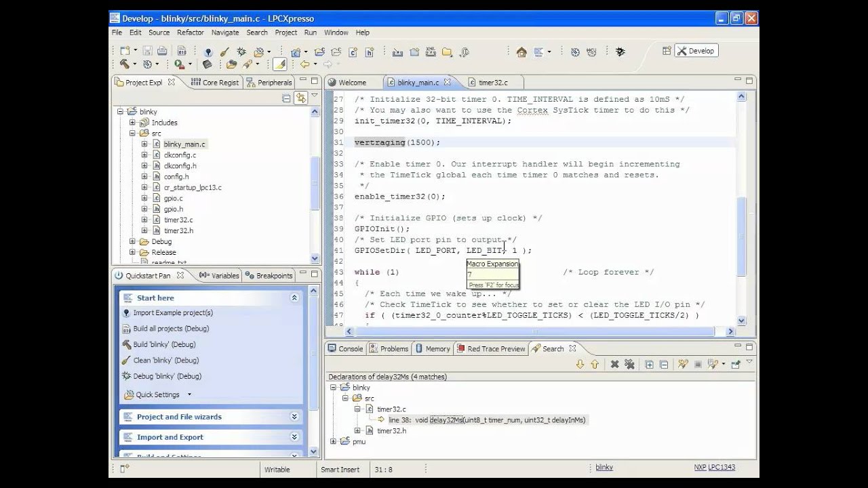Click the Home icon in toolbar
868x488 pixels.
coord(521,52)
